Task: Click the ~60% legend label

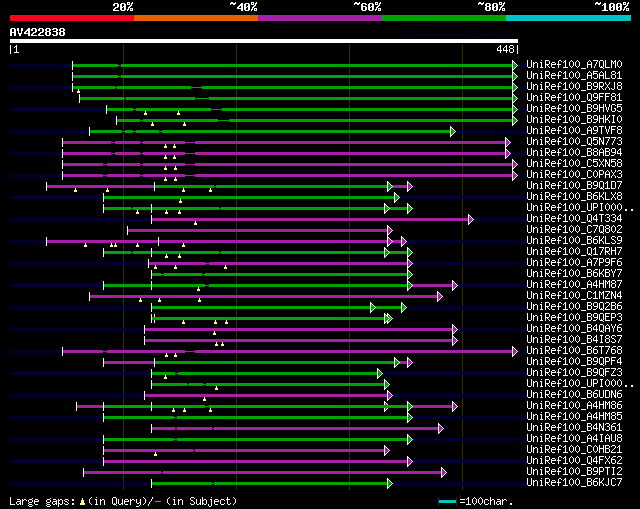Action: click(x=367, y=7)
